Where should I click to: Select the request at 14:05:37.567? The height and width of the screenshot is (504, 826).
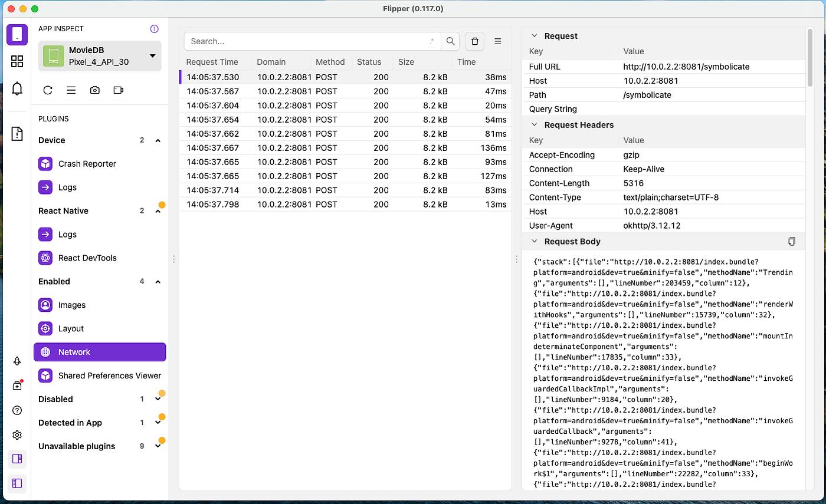[x=346, y=91]
